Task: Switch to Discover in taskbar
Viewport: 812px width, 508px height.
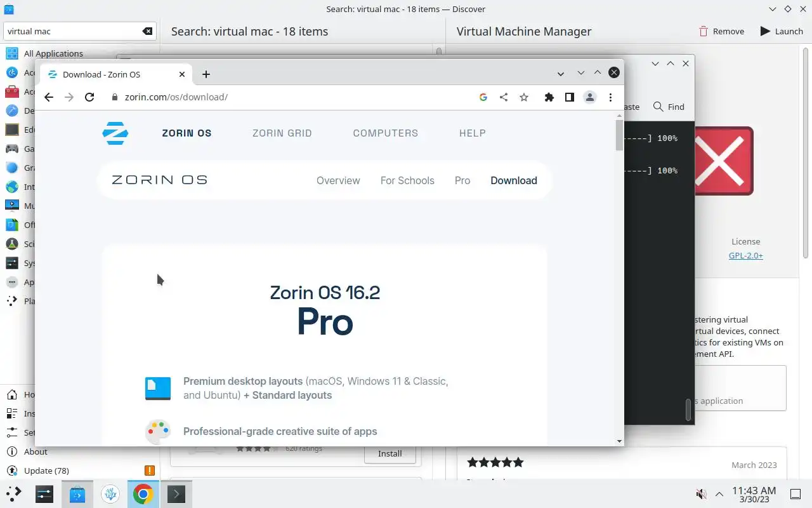Action: (77, 493)
